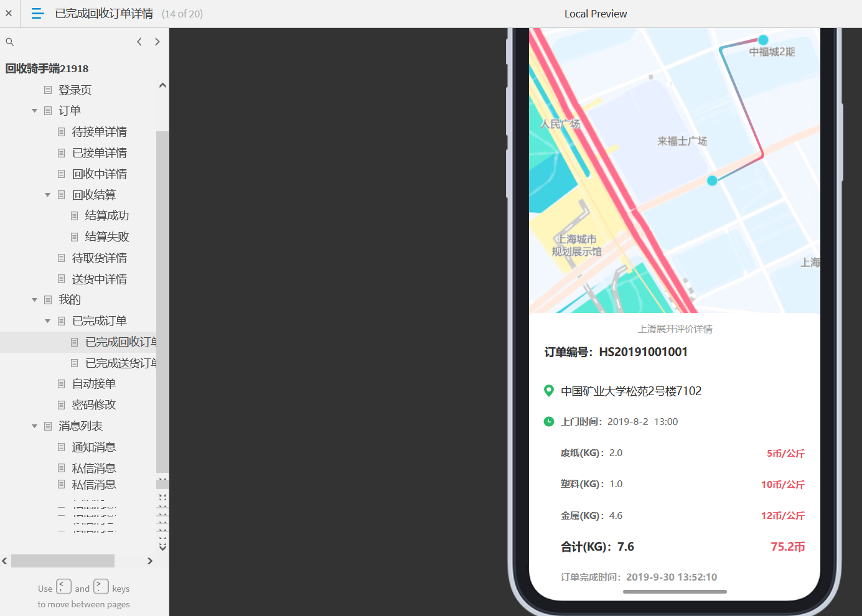Screen dimensions: 862x616
Task: Select highlighted 已完成回收订单 page
Action: pos(121,342)
